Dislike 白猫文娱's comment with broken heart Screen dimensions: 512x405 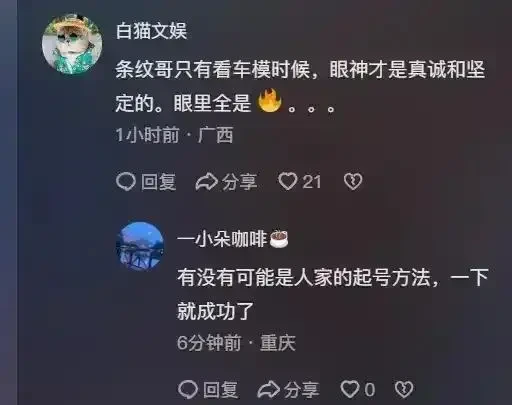point(353,182)
